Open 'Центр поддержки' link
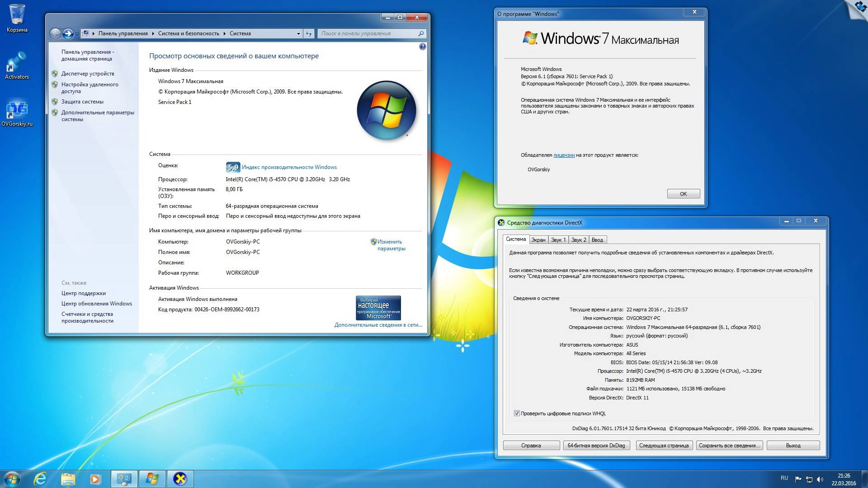The image size is (868, 488). click(x=84, y=293)
